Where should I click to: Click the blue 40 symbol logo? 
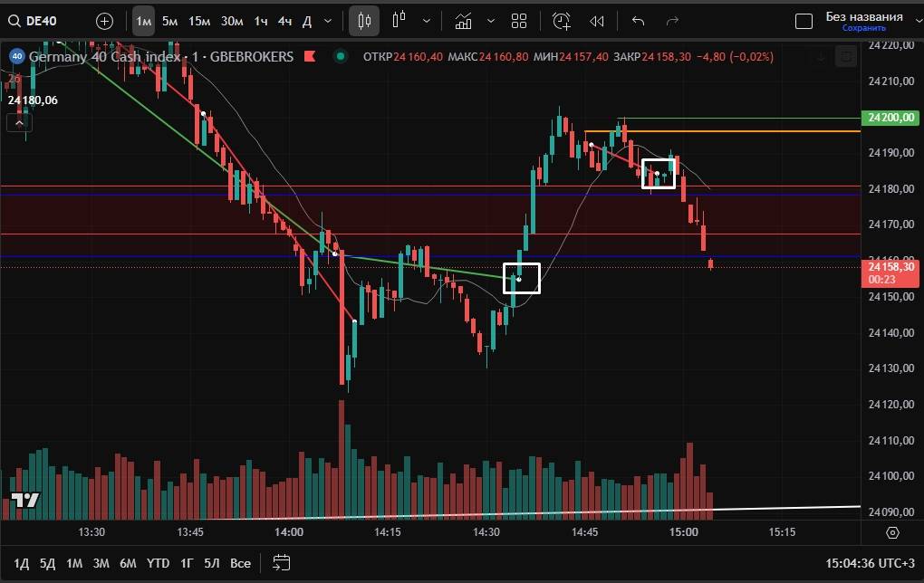coord(16,56)
